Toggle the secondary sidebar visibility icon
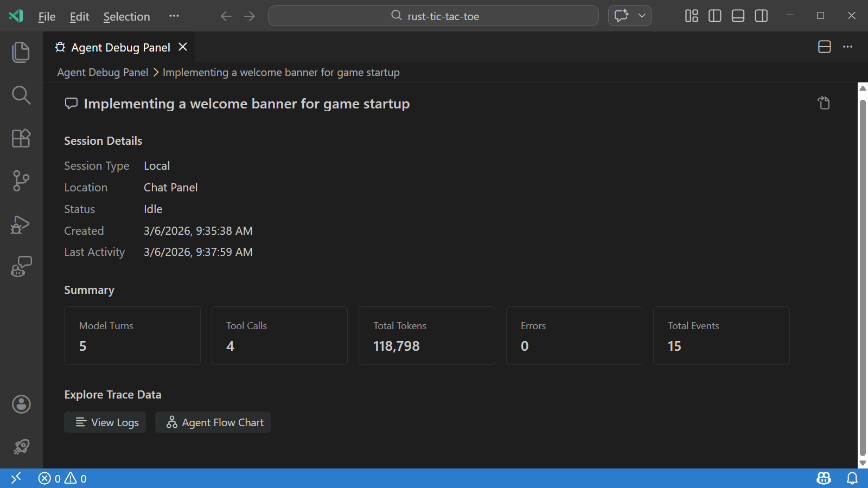Viewport: 868px width, 488px height. (x=761, y=16)
